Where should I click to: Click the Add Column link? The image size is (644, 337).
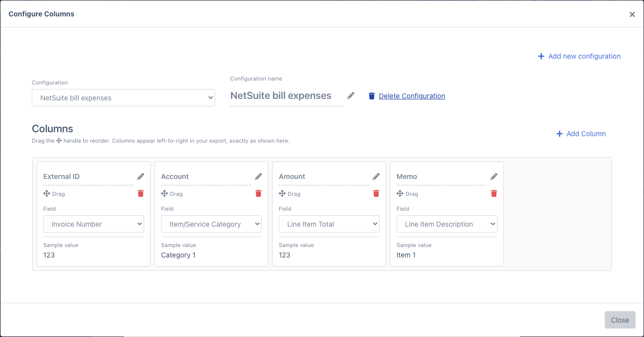pyautogui.click(x=586, y=134)
